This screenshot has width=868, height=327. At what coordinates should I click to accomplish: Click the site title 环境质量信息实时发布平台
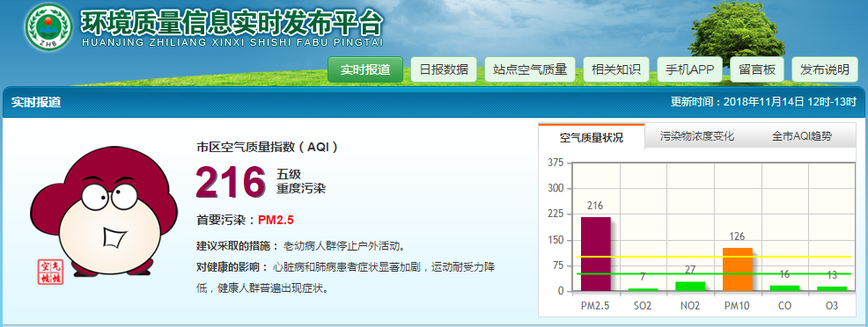tap(232, 22)
